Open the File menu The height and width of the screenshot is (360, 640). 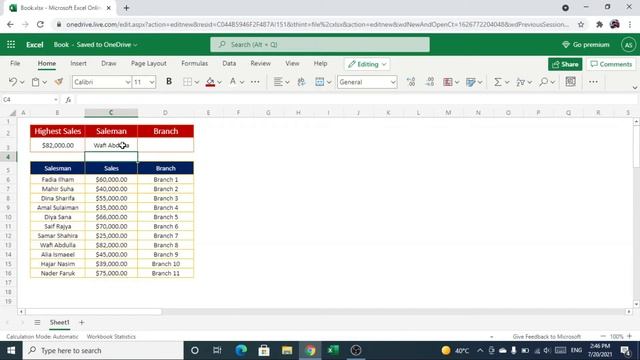click(x=15, y=63)
